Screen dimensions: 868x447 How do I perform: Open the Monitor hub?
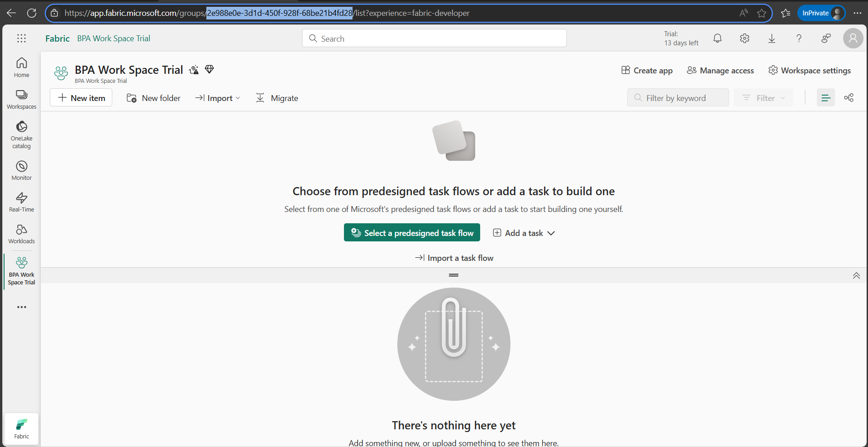click(x=21, y=170)
